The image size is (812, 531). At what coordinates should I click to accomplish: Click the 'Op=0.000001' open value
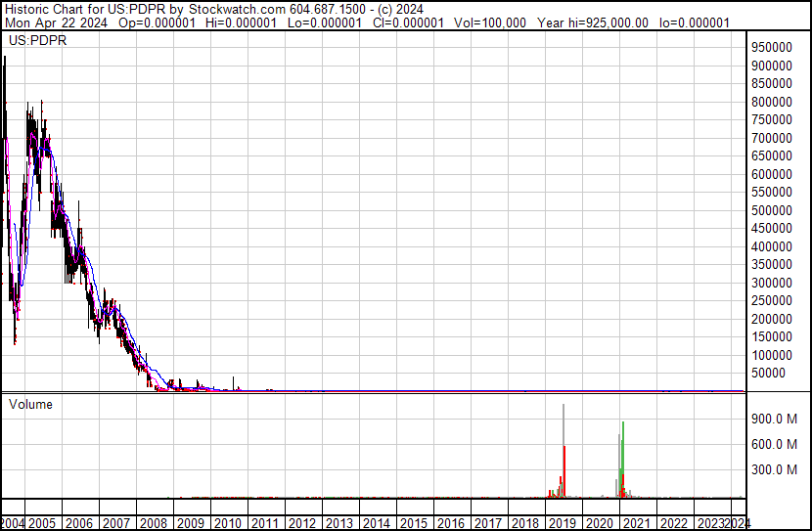pos(157,22)
